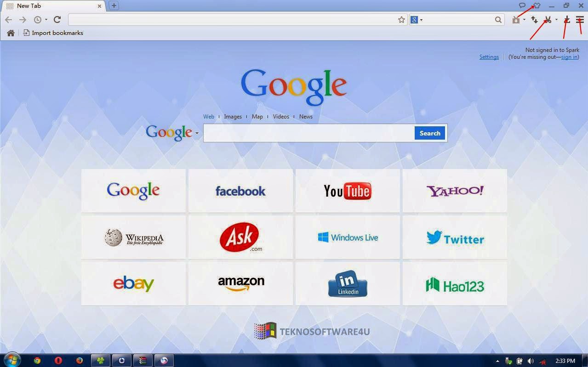The width and height of the screenshot is (588, 367).
Task: Launch Firefox from the taskbar
Action: [x=80, y=361]
